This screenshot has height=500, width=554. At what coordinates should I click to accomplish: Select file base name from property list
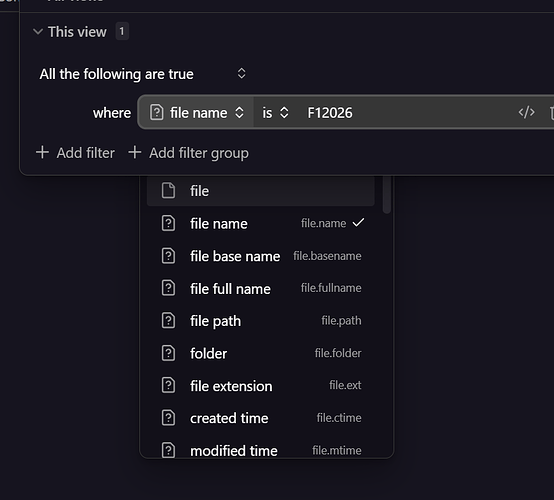[261, 256]
